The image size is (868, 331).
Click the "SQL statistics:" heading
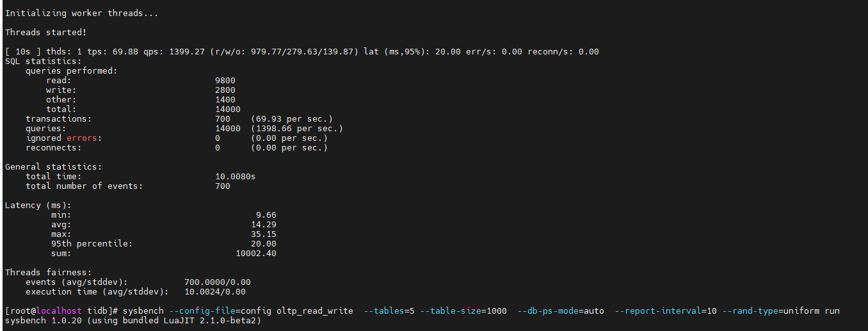[x=43, y=61]
